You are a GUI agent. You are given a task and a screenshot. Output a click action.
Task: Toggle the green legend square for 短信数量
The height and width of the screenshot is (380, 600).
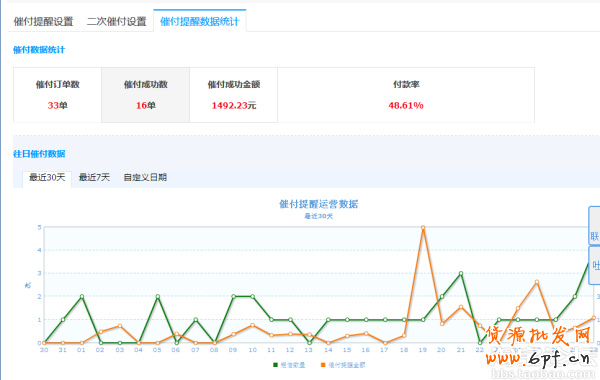(x=275, y=365)
